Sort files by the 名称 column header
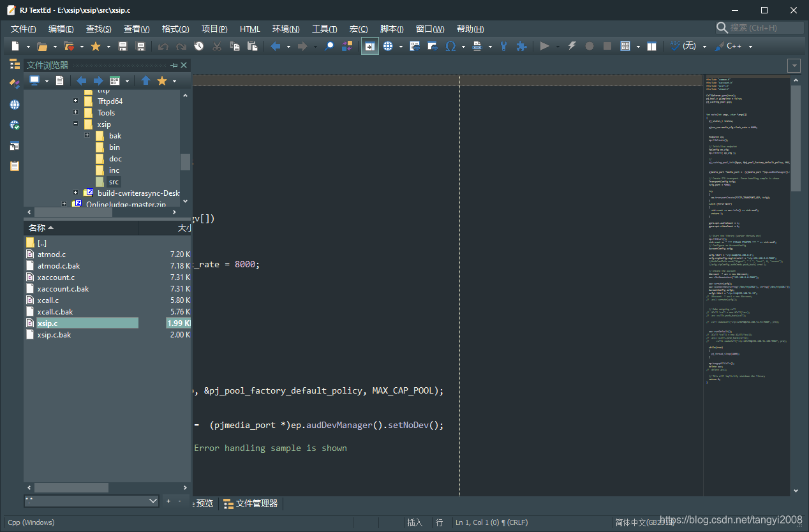 coord(81,228)
